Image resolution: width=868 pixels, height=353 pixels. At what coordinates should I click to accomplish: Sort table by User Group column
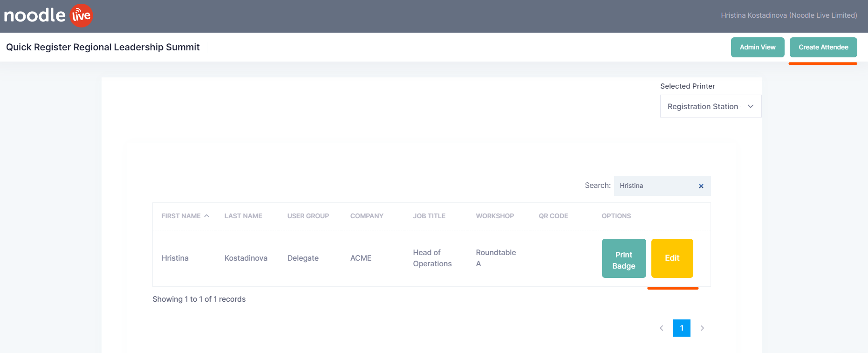tap(308, 216)
